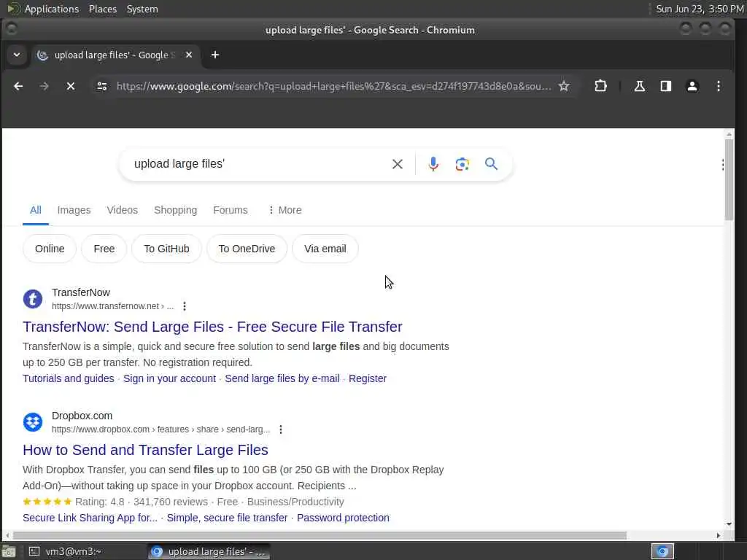Open site information icon in address bar
747x560 pixels.
[102, 86]
